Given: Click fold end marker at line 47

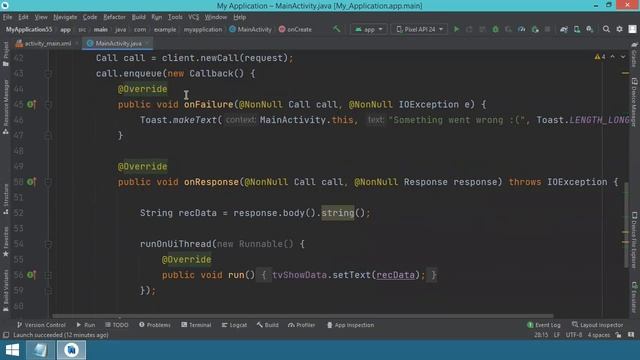Looking at the screenshot, I should coord(48,136).
